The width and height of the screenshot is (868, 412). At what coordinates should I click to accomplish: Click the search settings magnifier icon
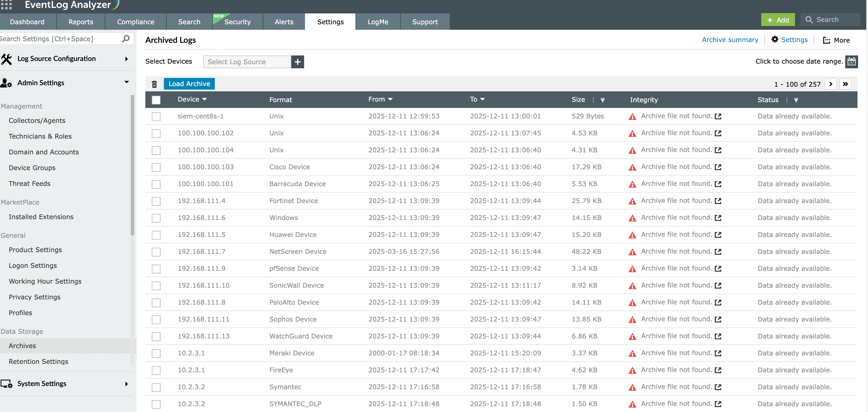126,39
